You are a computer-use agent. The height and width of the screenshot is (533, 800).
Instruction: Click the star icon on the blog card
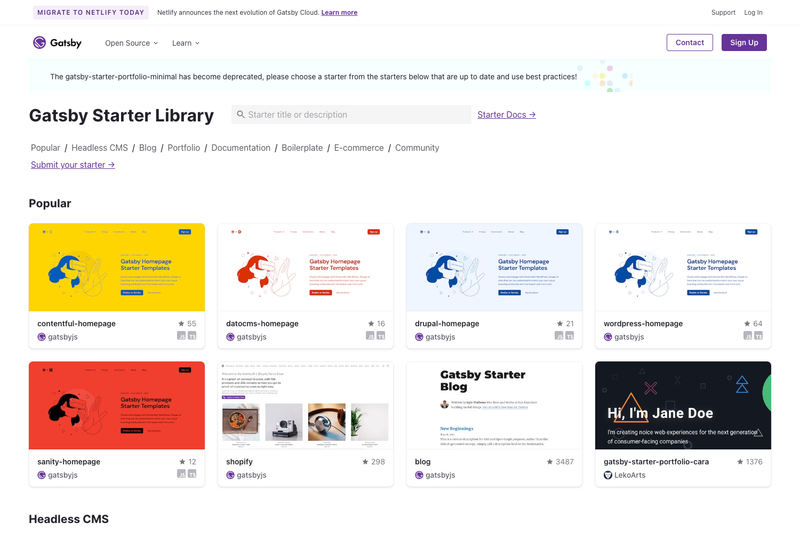click(549, 462)
